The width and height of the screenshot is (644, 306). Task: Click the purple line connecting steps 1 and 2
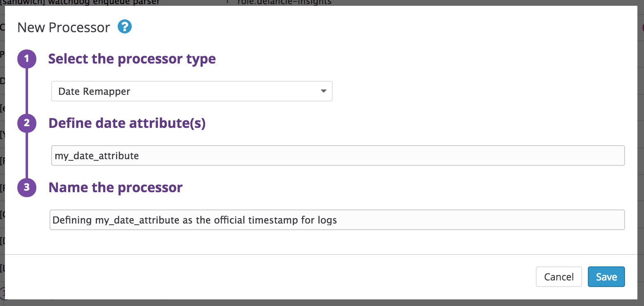(27, 91)
